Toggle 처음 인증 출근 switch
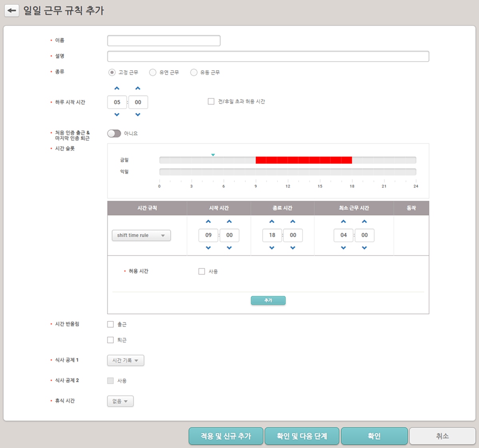The image size is (479, 448). (114, 134)
